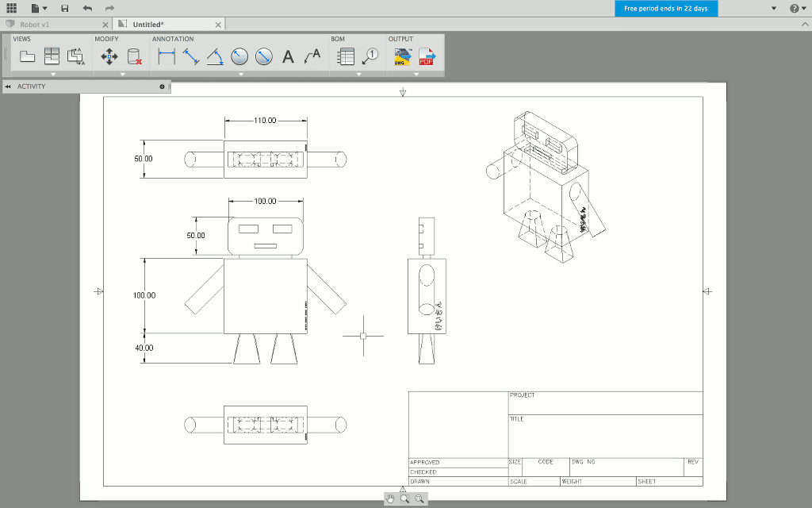Collapse the ACTIVITY panel arrows
The height and width of the screenshot is (508, 812).
coord(8,87)
